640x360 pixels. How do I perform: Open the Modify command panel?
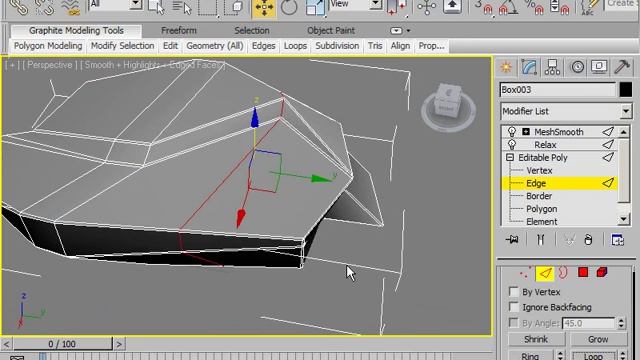point(529,67)
